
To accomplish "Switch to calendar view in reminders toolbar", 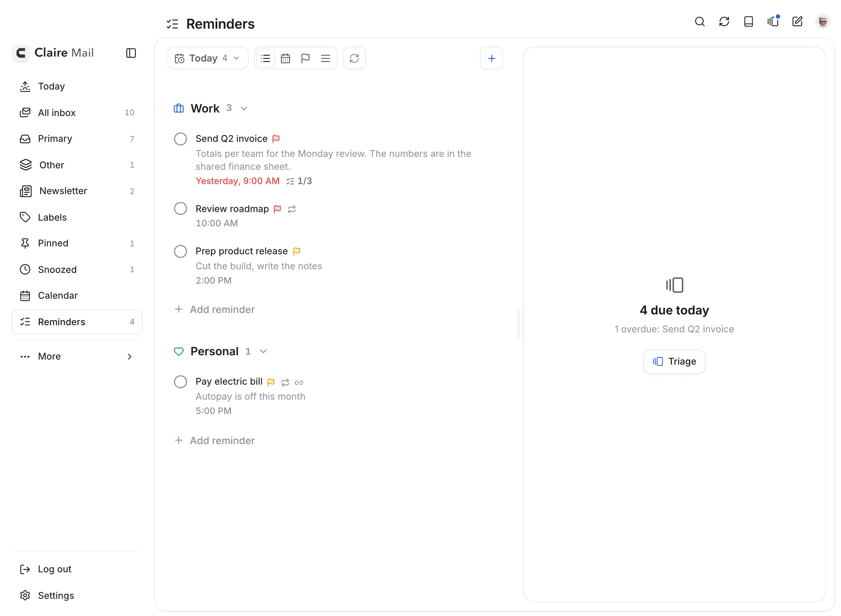I will pyautogui.click(x=285, y=58).
